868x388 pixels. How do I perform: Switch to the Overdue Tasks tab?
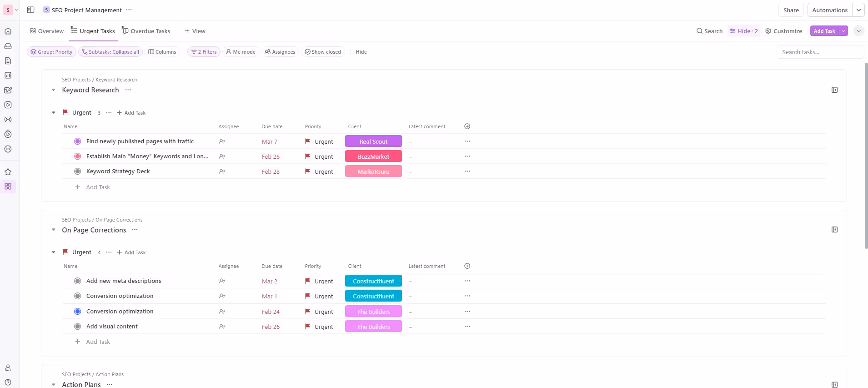146,31
